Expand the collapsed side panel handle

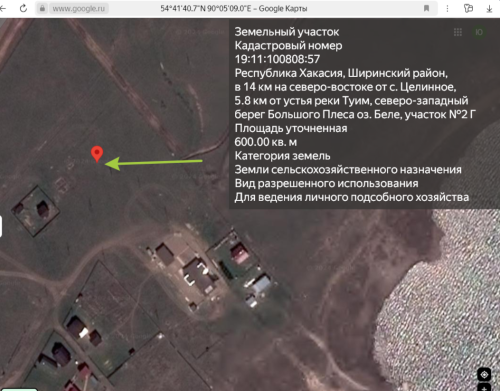(1, 226)
